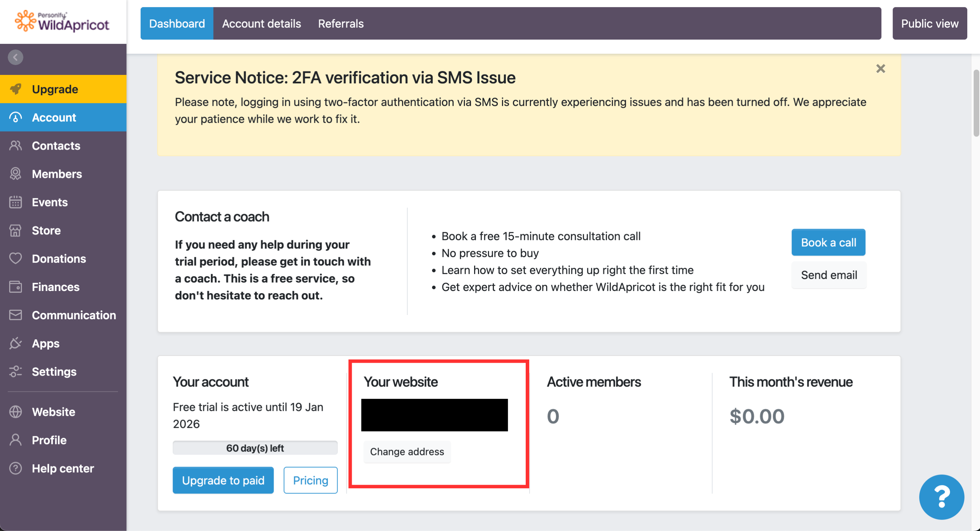Open the blue help question bubble
980x531 pixels.
click(941, 497)
